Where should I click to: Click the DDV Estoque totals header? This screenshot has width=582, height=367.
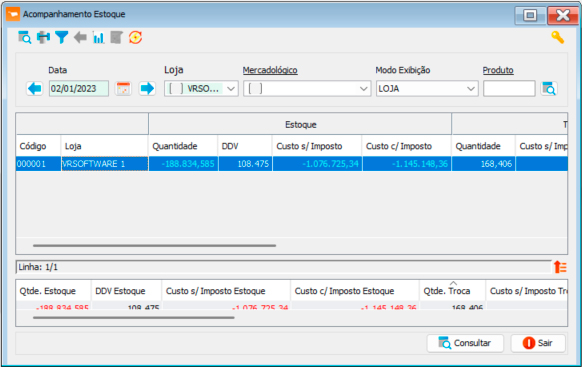click(126, 291)
